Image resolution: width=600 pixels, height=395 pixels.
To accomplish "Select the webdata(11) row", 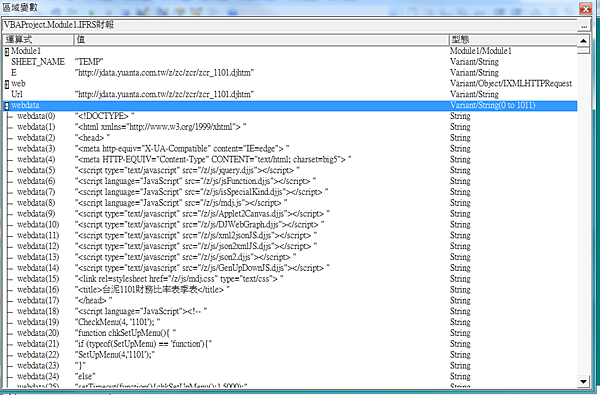I will (x=290, y=235).
